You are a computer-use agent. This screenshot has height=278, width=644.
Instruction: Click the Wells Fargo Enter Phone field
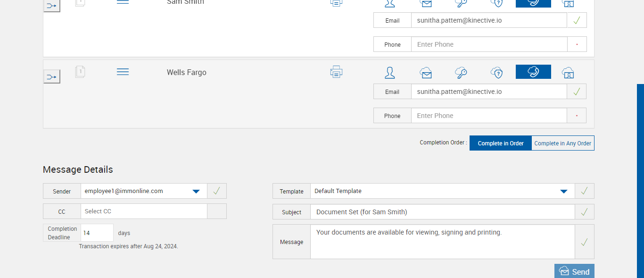pos(489,116)
